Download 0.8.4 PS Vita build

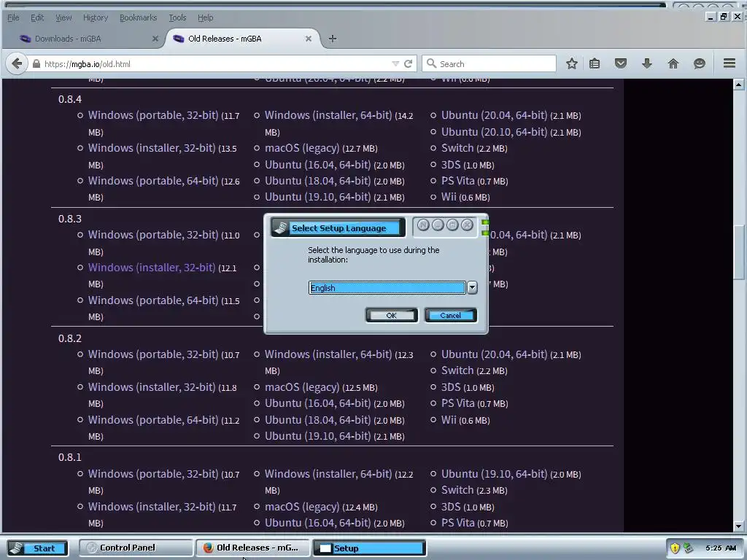458,181
